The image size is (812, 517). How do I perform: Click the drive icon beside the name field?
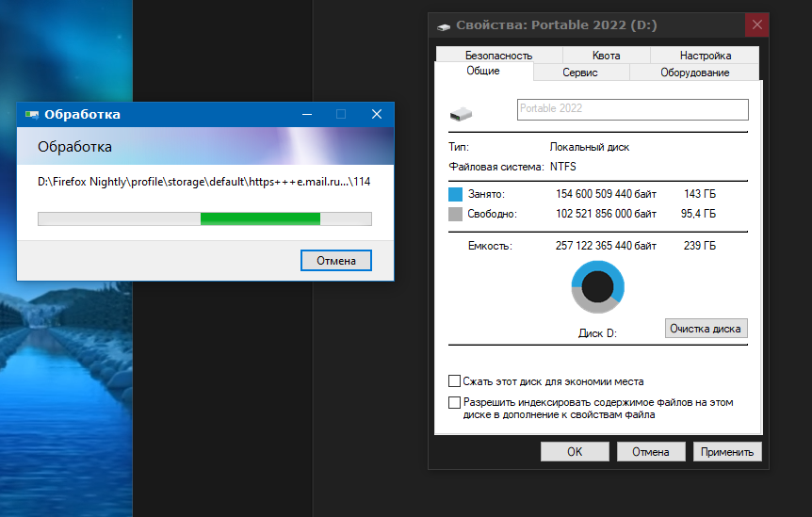point(461,113)
